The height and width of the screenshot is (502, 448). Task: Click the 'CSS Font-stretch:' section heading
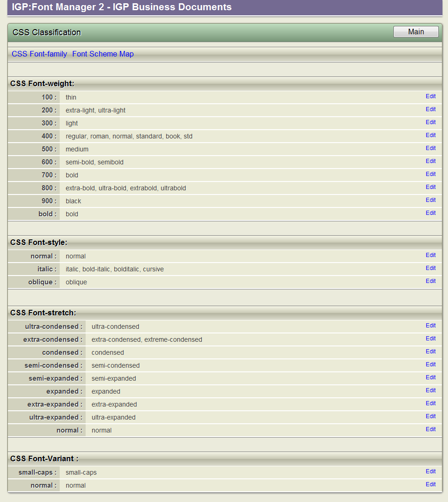[x=43, y=313]
